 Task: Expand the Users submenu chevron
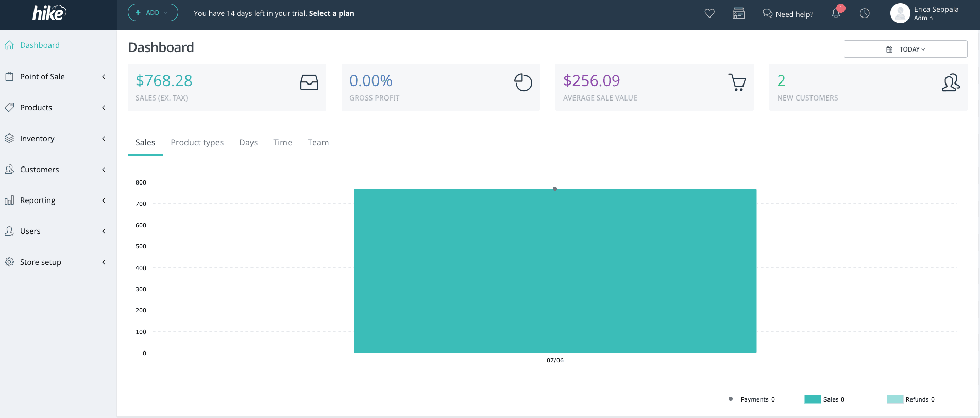(x=104, y=231)
